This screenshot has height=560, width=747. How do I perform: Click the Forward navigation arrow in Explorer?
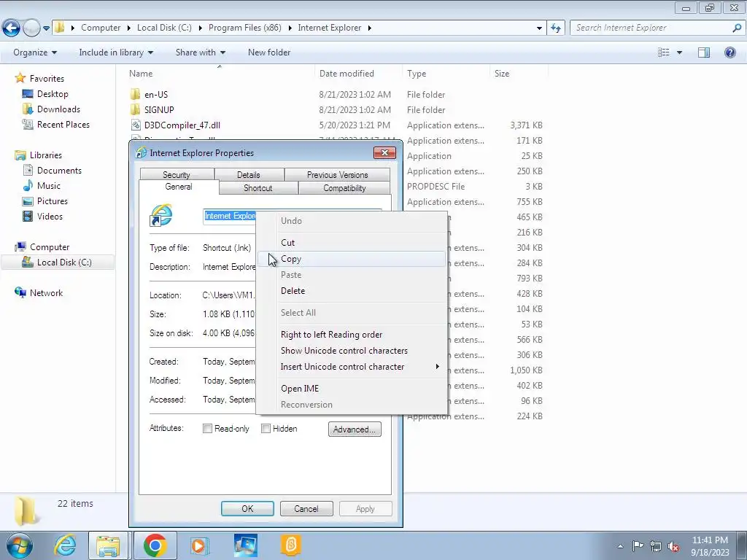31,28
